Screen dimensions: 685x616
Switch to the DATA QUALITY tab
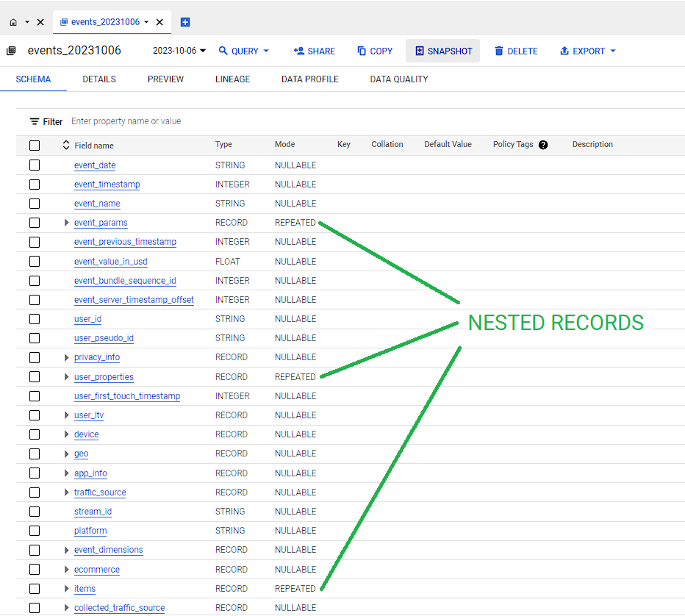click(x=399, y=79)
